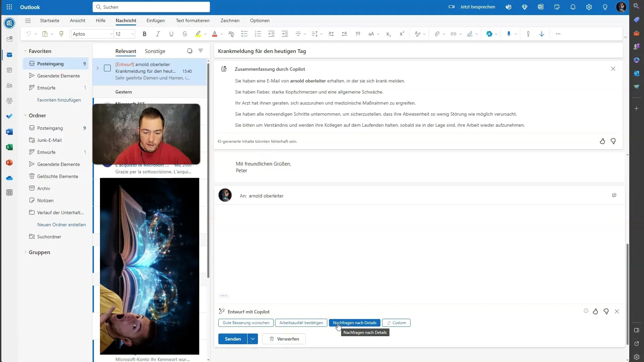Expand the send options dropdown arrow

click(x=253, y=339)
